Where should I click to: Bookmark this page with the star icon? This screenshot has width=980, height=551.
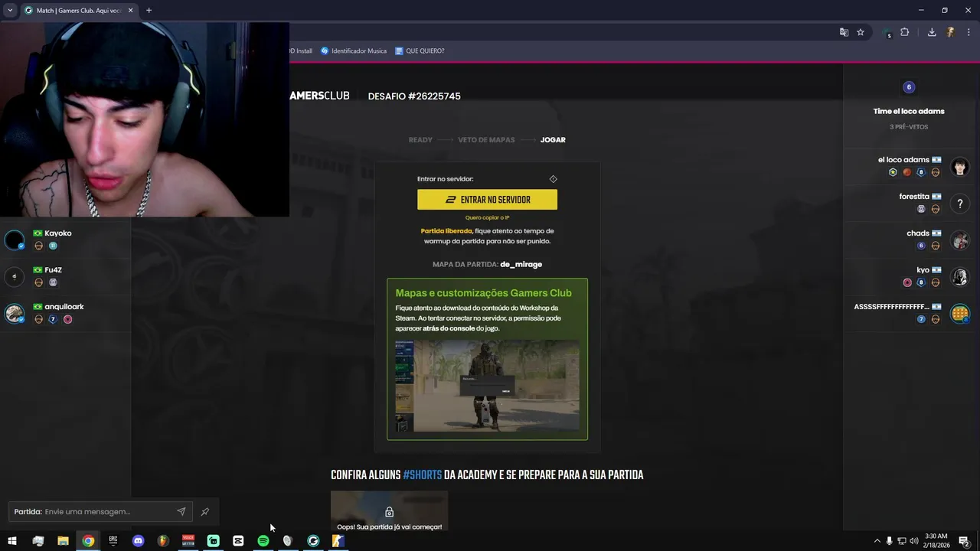point(861,32)
